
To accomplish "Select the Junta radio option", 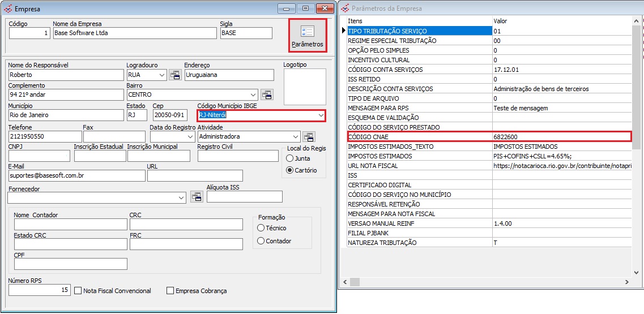I will pyautogui.click(x=290, y=159).
